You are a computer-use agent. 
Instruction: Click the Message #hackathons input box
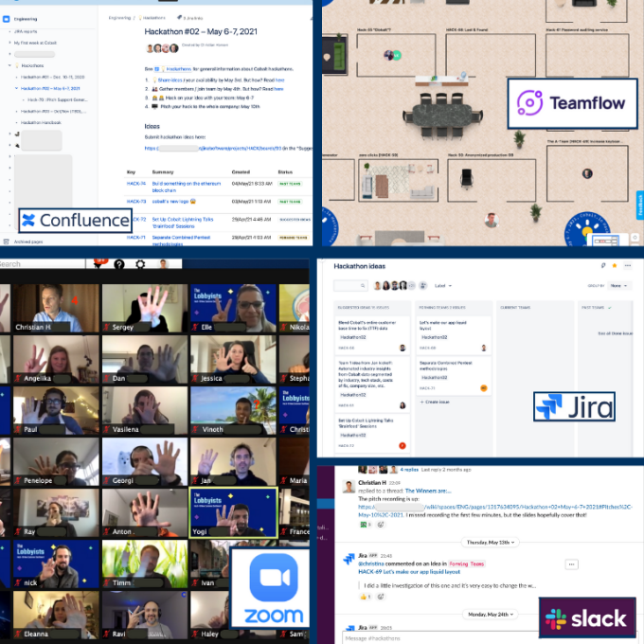coord(441,637)
